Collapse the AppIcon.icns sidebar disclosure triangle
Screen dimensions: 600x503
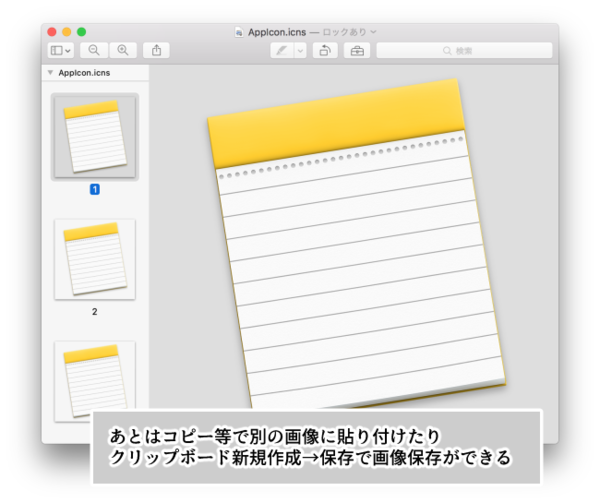pos(50,73)
